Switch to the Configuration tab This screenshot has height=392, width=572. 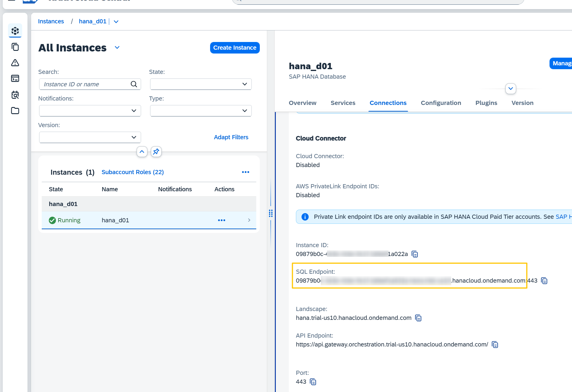pyautogui.click(x=441, y=103)
